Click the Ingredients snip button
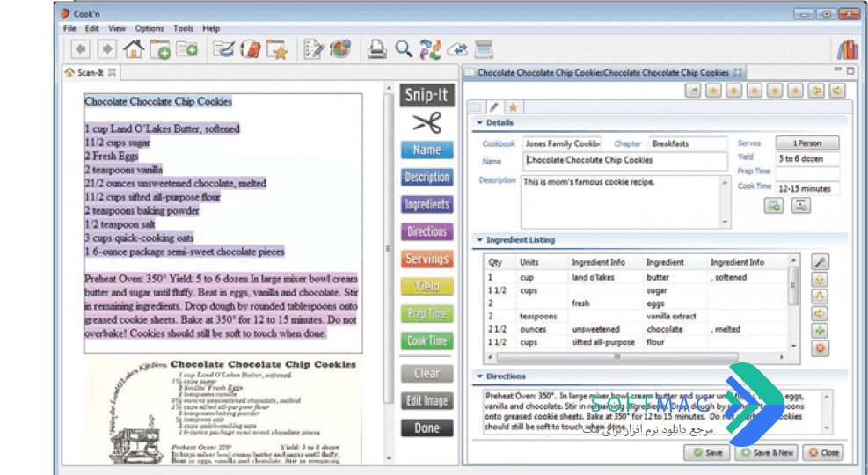Screen dimensions: 868x475 (427, 205)
